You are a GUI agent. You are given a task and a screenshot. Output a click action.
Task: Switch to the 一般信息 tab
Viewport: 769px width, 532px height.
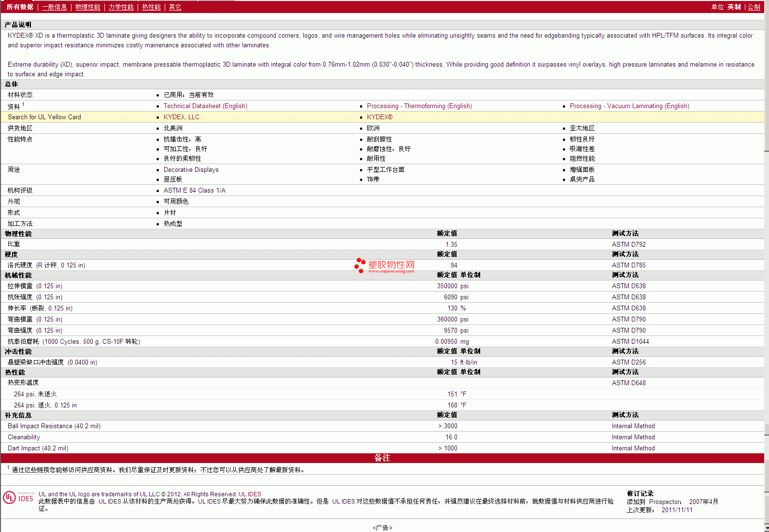click(54, 7)
